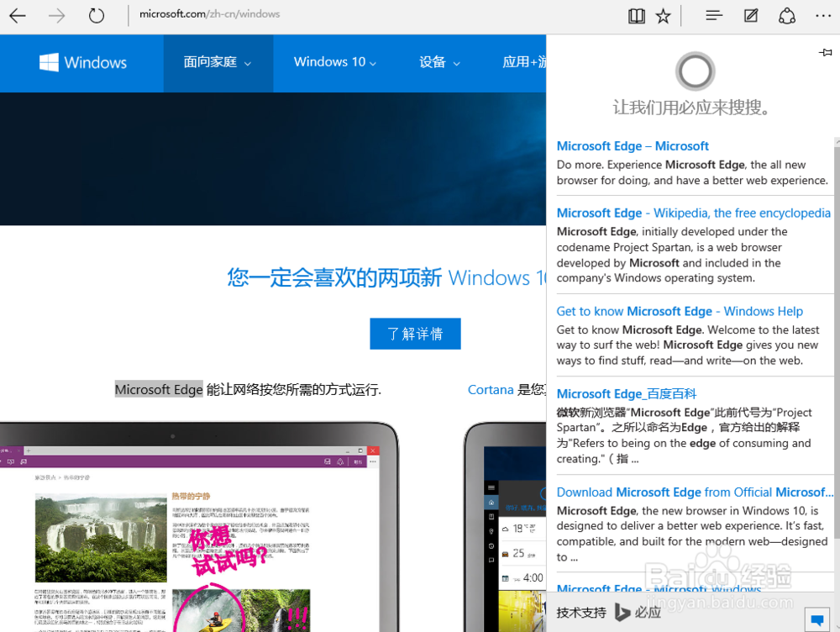Add page to favorites star

pyautogui.click(x=664, y=16)
